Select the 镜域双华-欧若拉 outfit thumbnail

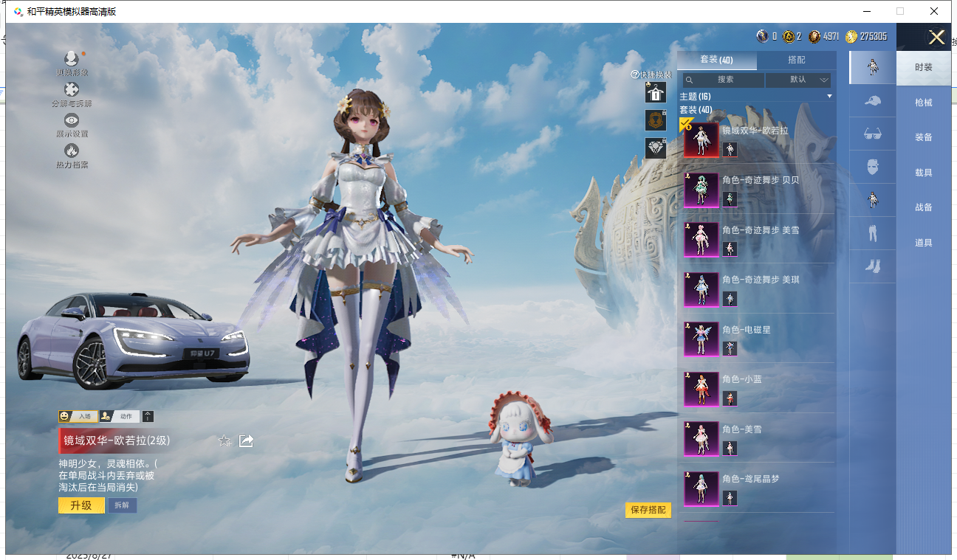pos(701,140)
